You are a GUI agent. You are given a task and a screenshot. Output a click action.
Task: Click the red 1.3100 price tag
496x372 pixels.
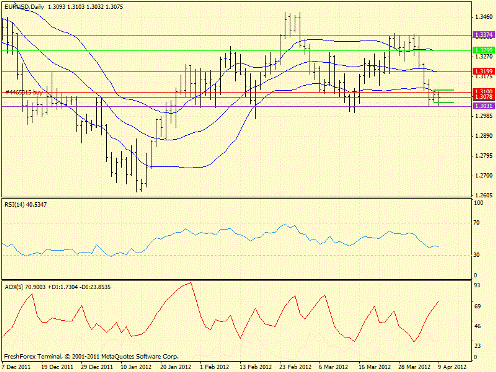point(484,91)
